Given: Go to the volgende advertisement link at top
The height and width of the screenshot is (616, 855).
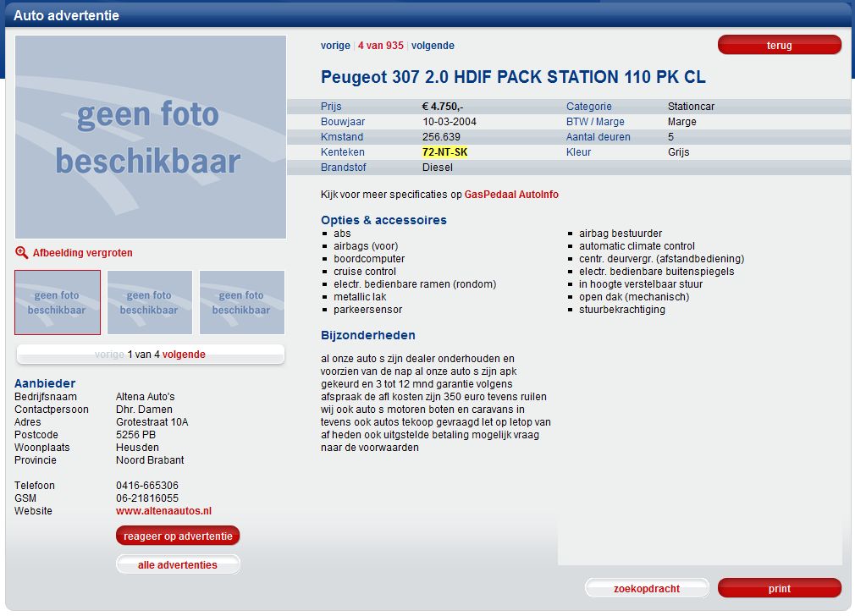Looking at the screenshot, I should click(x=433, y=46).
